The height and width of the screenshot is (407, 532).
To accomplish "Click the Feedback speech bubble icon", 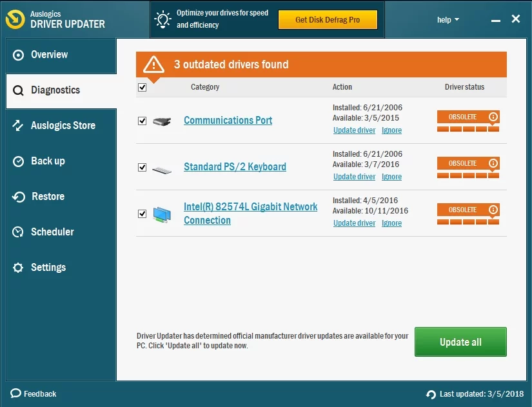I will 15,393.
